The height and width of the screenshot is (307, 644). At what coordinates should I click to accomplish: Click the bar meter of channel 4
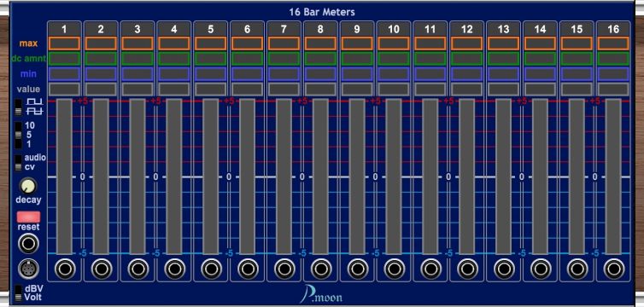pos(174,177)
